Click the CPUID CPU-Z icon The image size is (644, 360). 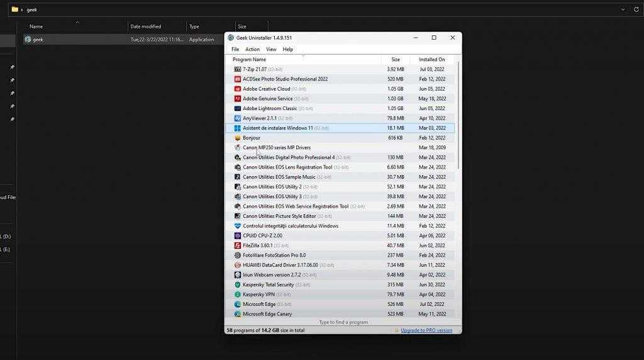[237, 236]
